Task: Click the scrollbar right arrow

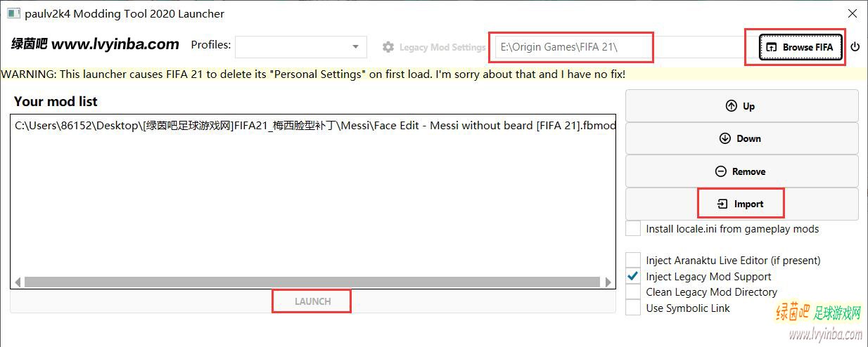Action: tap(608, 282)
